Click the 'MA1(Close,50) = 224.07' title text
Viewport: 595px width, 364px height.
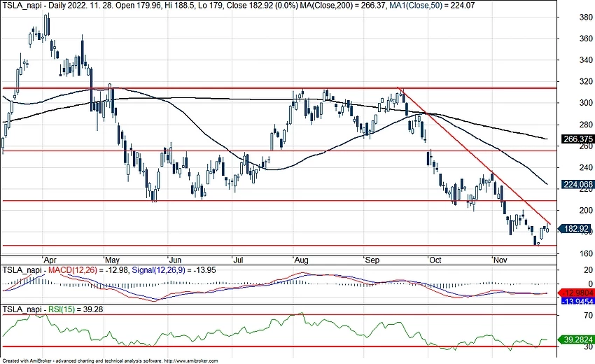click(432, 6)
